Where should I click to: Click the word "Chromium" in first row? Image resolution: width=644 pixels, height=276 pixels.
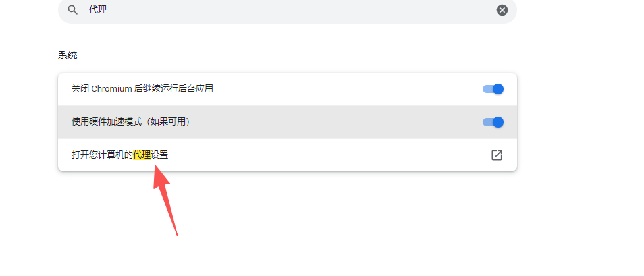tap(113, 89)
